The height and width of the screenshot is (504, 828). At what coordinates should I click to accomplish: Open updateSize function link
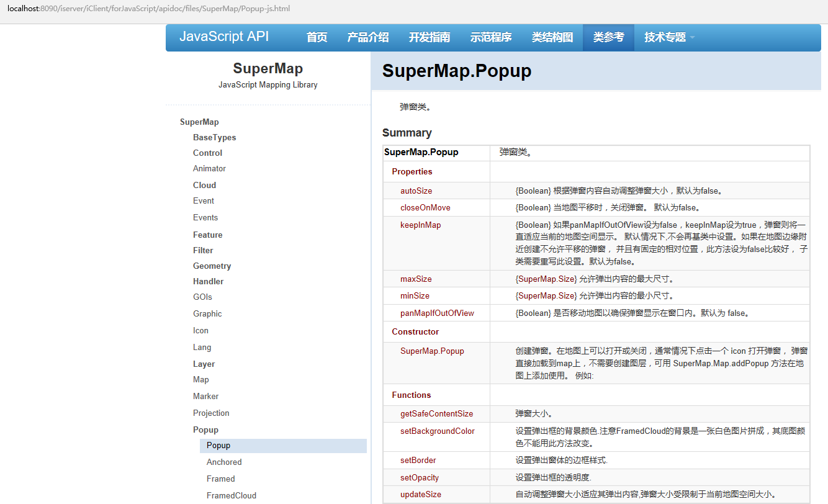tap(421, 495)
